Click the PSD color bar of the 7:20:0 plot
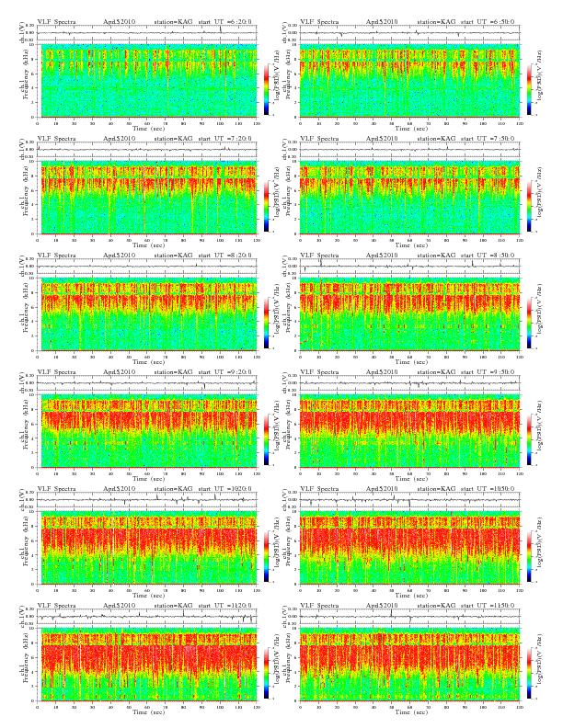Viewport: 563px width, 728px height. click(x=266, y=206)
